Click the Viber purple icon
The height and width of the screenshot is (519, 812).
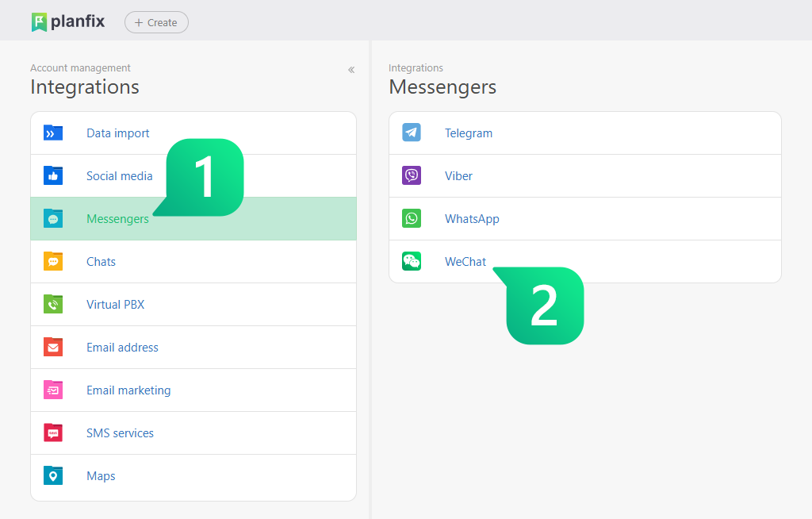coord(412,175)
